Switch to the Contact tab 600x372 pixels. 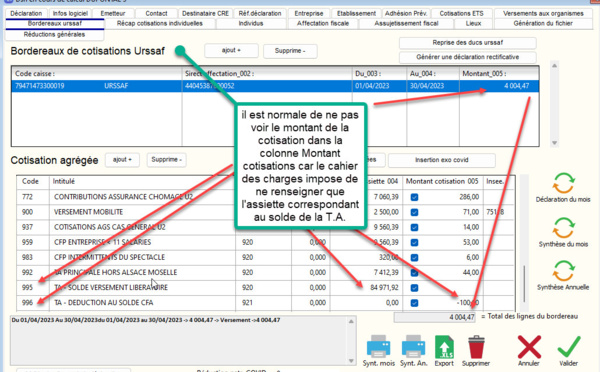coord(156,13)
